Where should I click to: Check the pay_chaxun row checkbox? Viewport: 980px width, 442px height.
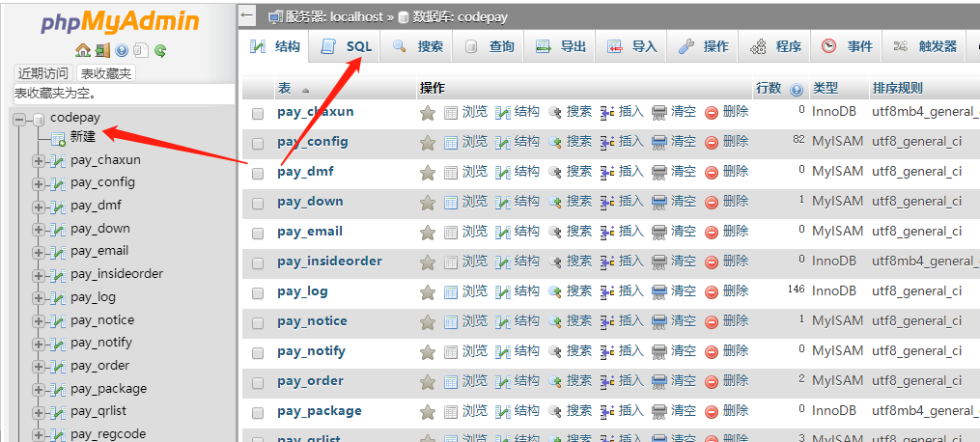tap(258, 113)
